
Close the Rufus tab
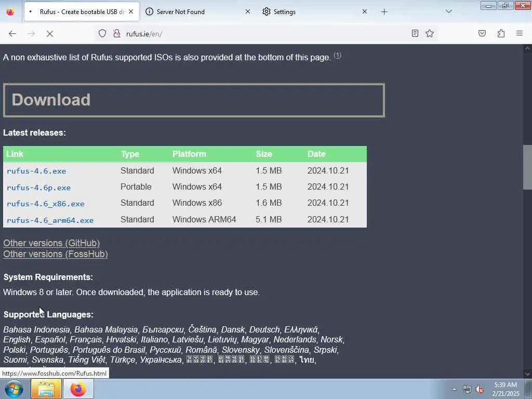pos(131,11)
